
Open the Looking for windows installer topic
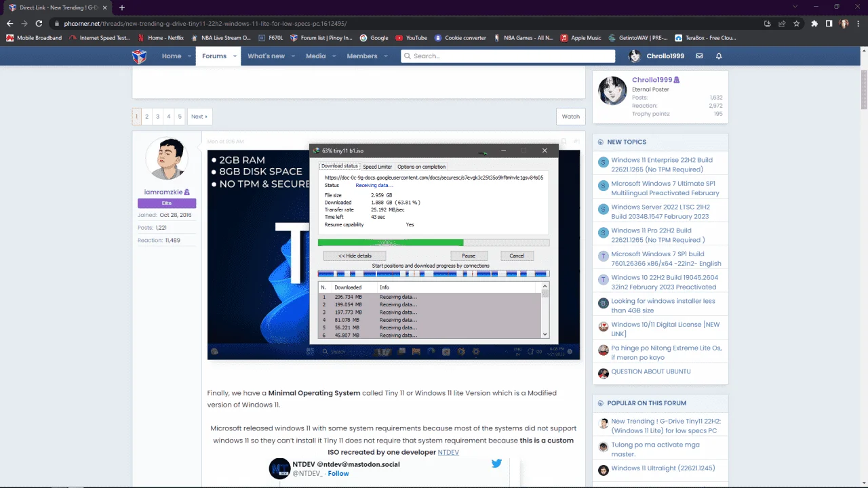coord(663,306)
